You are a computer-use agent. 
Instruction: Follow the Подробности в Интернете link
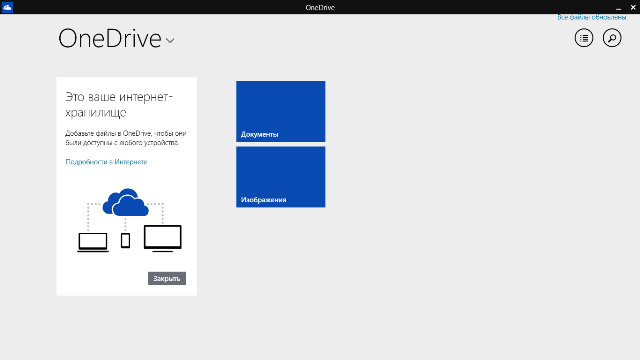tap(106, 162)
